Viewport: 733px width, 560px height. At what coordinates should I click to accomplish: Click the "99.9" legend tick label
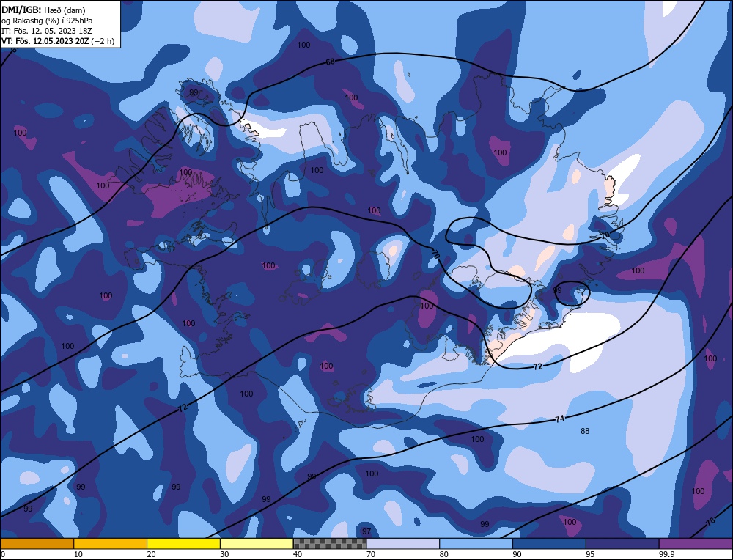[666, 554]
